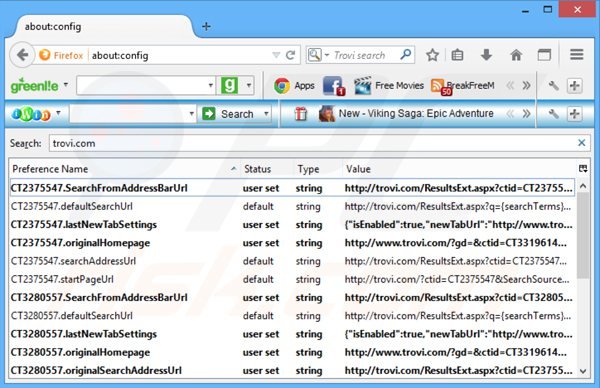The height and width of the screenshot is (388, 600).
Task: Sort by Value column header
Action: (x=459, y=169)
